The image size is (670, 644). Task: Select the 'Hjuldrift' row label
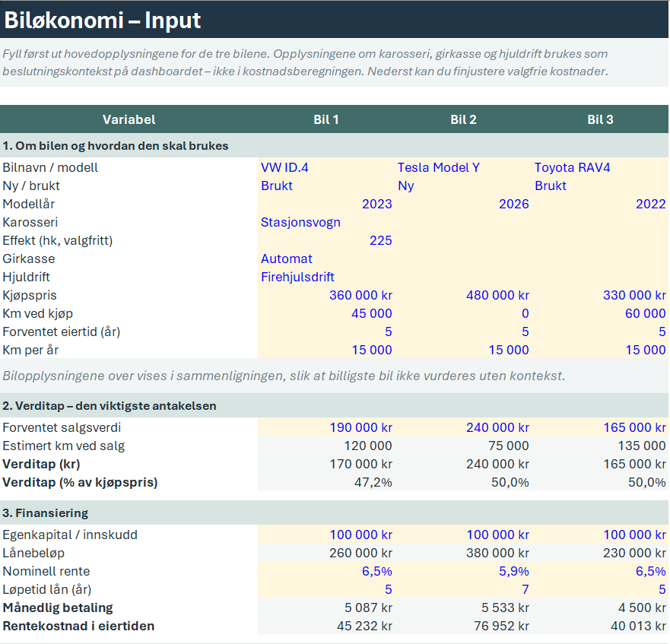pos(26,277)
